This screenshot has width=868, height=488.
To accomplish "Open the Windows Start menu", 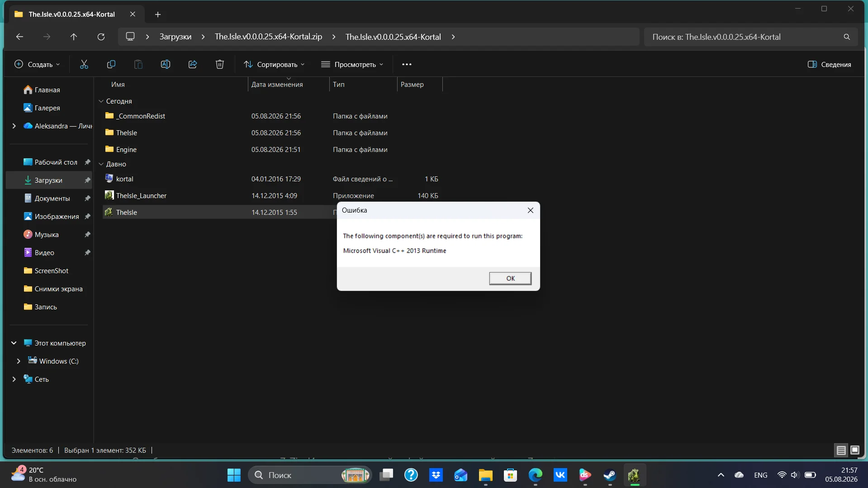I will pyautogui.click(x=234, y=475).
